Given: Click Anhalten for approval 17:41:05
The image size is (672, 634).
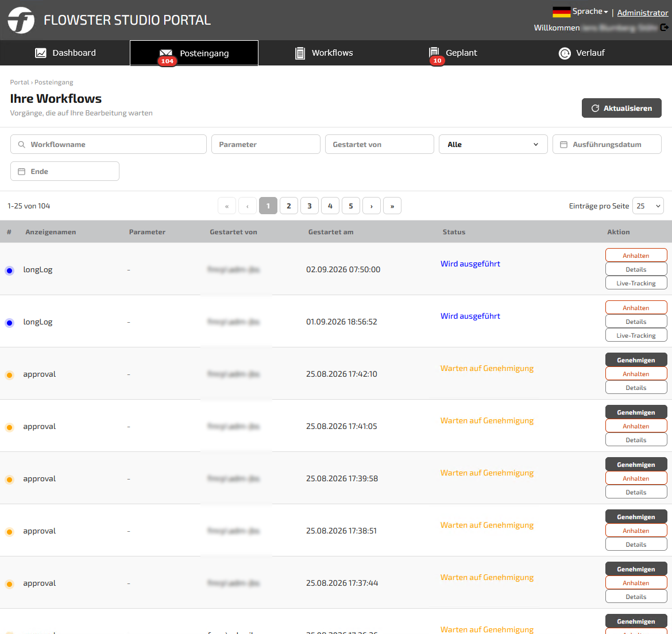Looking at the screenshot, I should [x=636, y=426].
